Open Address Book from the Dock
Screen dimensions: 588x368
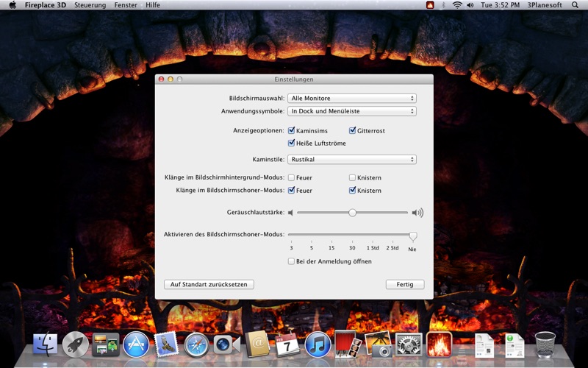[x=257, y=344]
